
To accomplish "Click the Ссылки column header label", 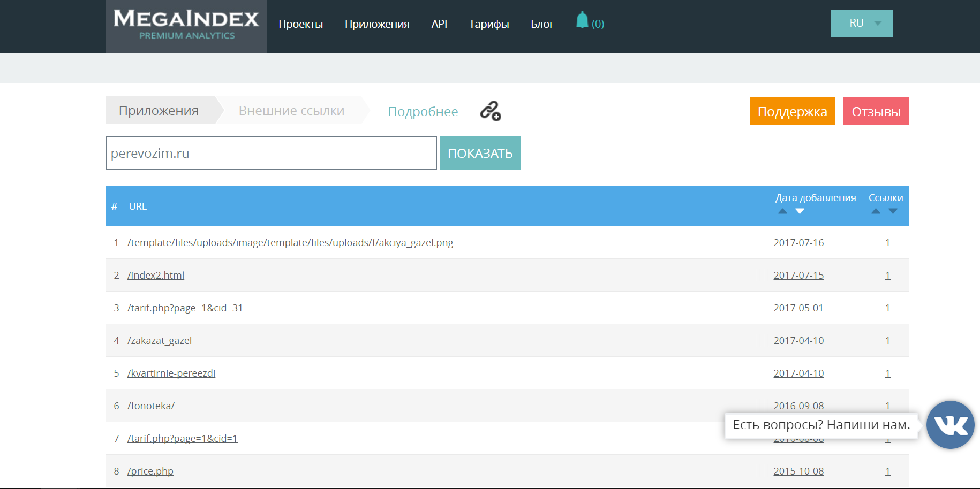I will point(886,198).
